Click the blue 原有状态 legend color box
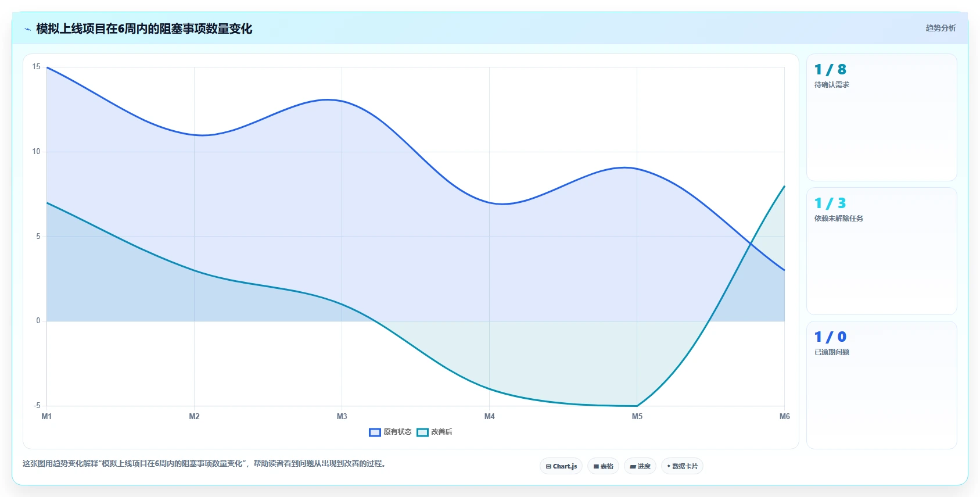This screenshot has width=980, height=497. (375, 432)
